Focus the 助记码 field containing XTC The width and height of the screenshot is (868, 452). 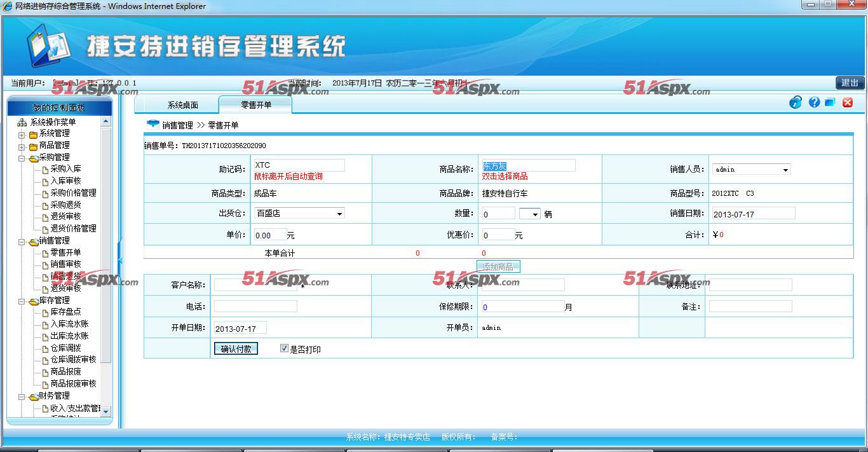pos(299,165)
